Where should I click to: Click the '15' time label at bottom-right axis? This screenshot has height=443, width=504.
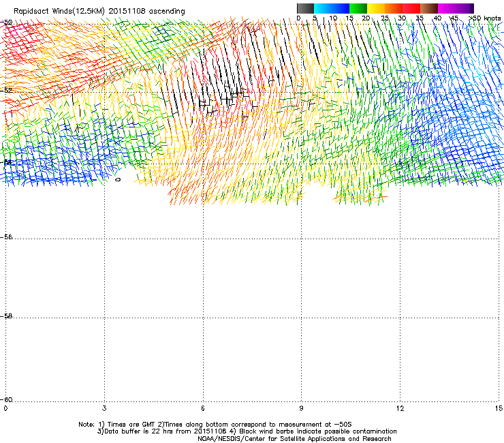click(x=499, y=408)
